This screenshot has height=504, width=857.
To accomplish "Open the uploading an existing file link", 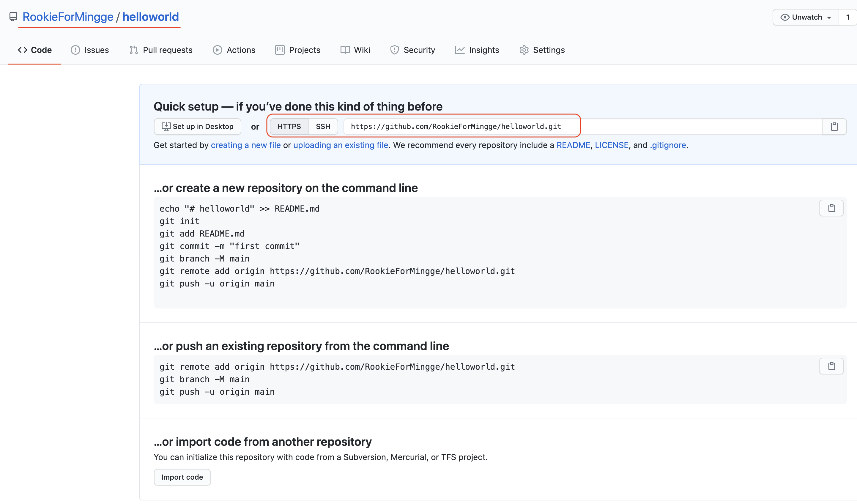I will 341,145.
